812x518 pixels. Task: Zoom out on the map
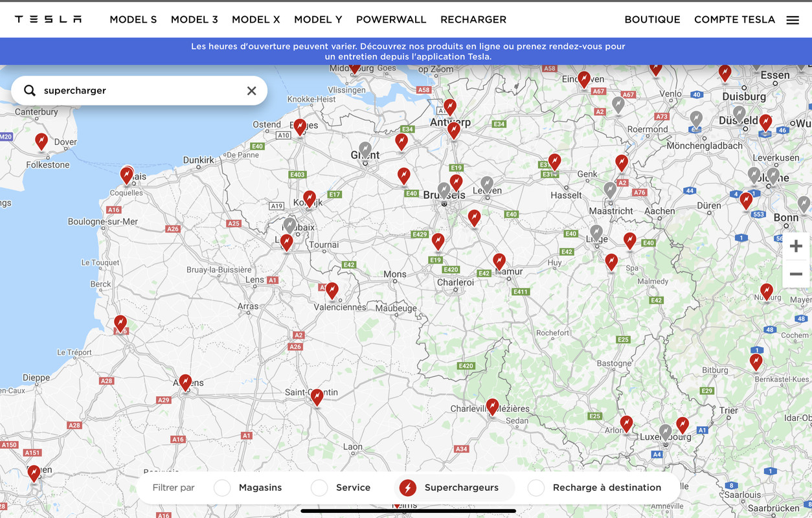pyautogui.click(x=796, y=274)
